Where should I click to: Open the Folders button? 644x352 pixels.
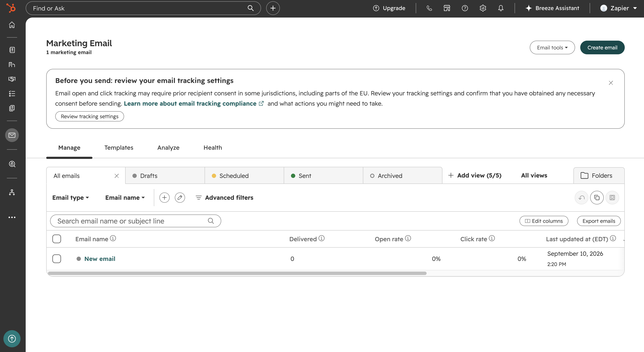(599, 176)
